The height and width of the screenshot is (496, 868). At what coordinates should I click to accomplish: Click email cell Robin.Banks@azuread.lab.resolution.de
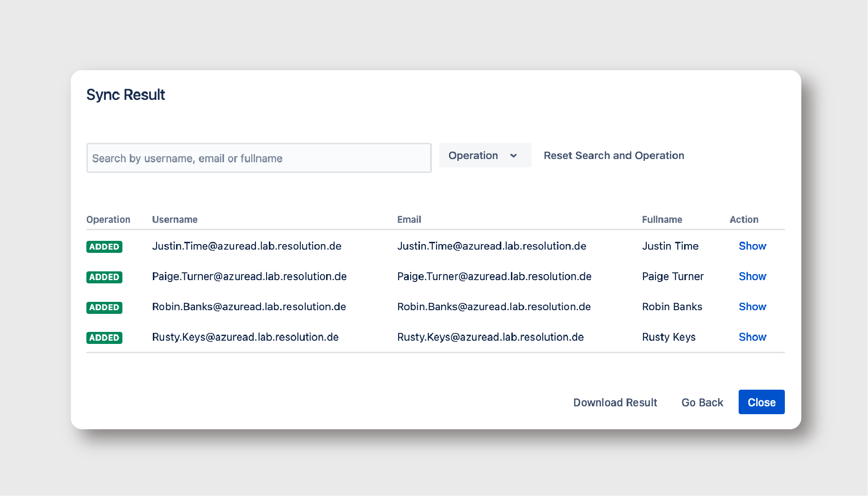(494, 306)
